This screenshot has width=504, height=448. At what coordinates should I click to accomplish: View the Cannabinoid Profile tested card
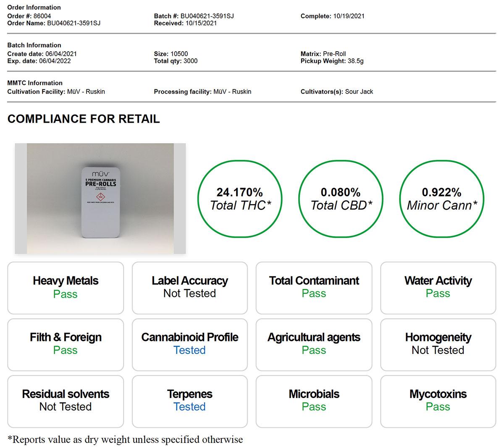(x=189, y=344)
